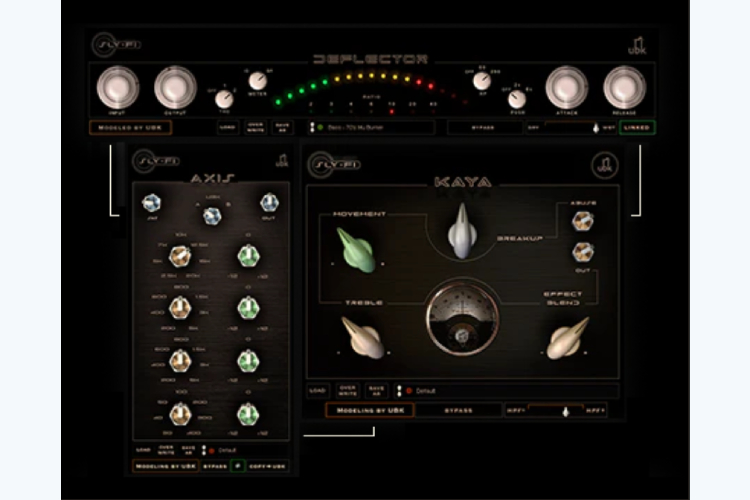Click Load in the Axis preset bar

tap(143, 451)
